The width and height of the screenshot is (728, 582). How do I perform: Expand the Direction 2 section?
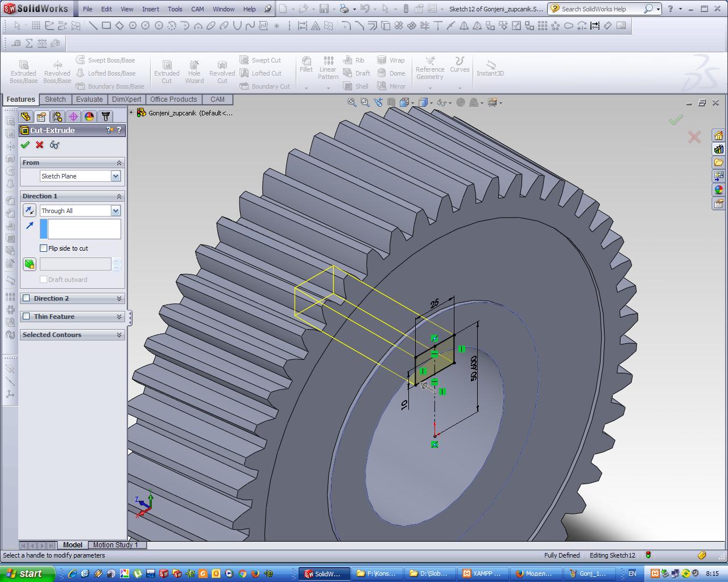119,298
